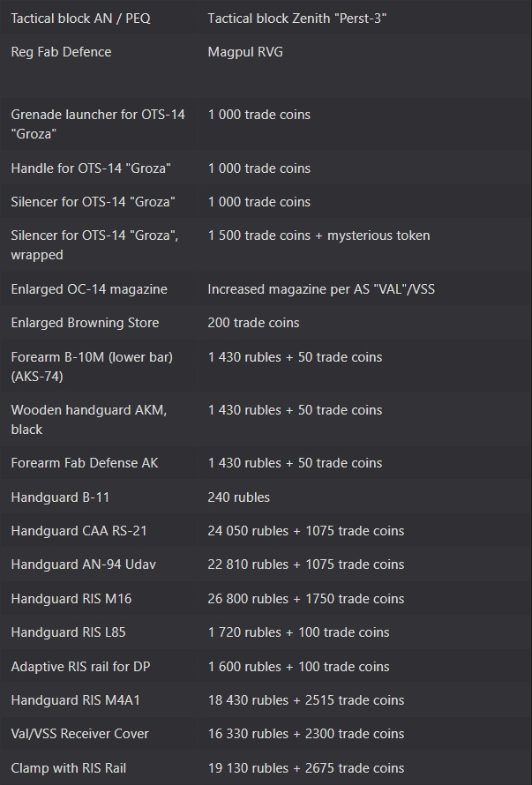Click the "Handguard B-11" row label
The height and width of the screenshot is (785, 532).
pos(60,497)
